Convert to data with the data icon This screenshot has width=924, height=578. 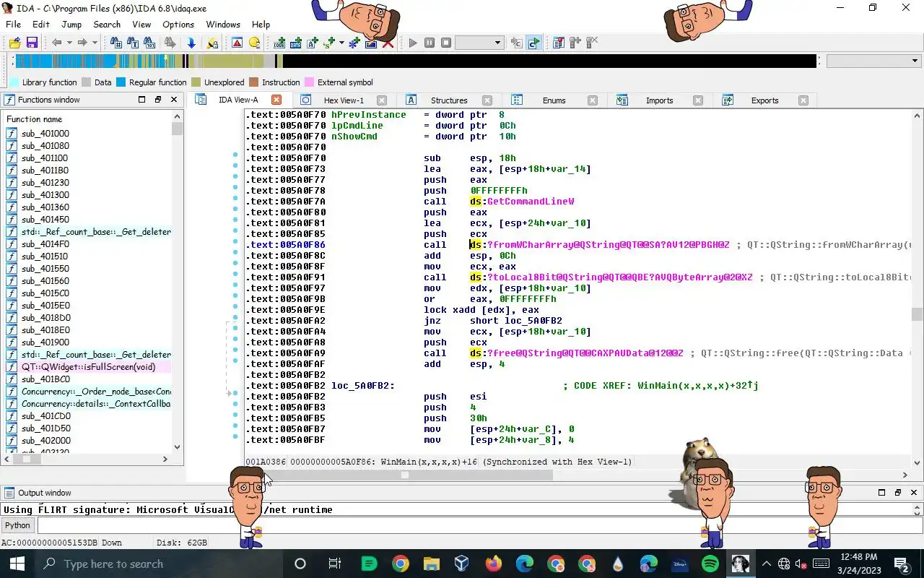296,43
